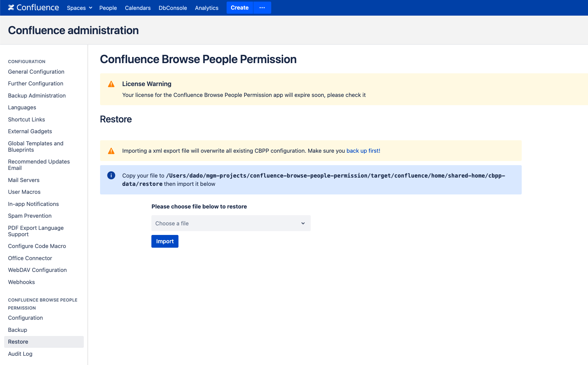Open General Configuration in sidebar
This screenshot has height=365, width=588.
[x=36, y=72]
